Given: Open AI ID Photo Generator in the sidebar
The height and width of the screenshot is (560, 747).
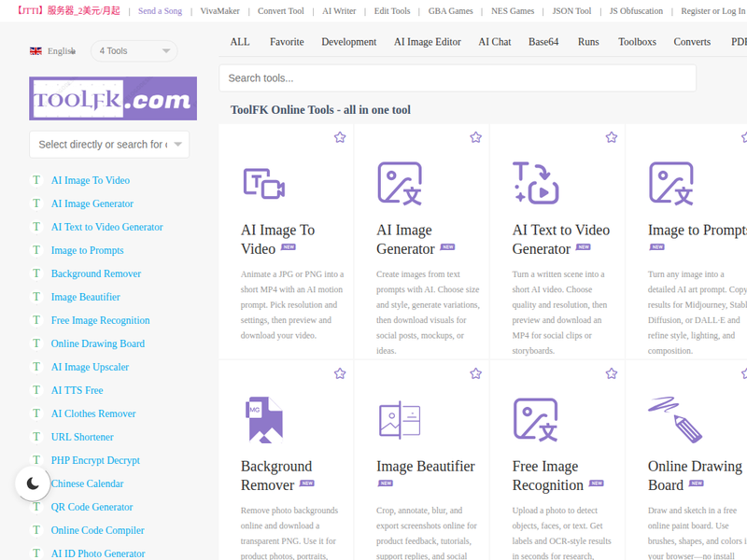Looking at the screenshot, I should click(x=98, y=553).
